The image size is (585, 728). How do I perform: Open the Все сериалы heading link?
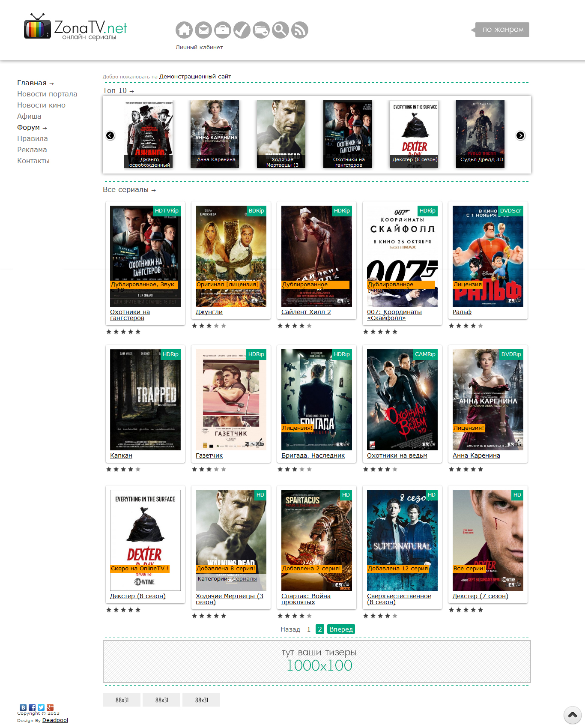[x=129, y=190]
